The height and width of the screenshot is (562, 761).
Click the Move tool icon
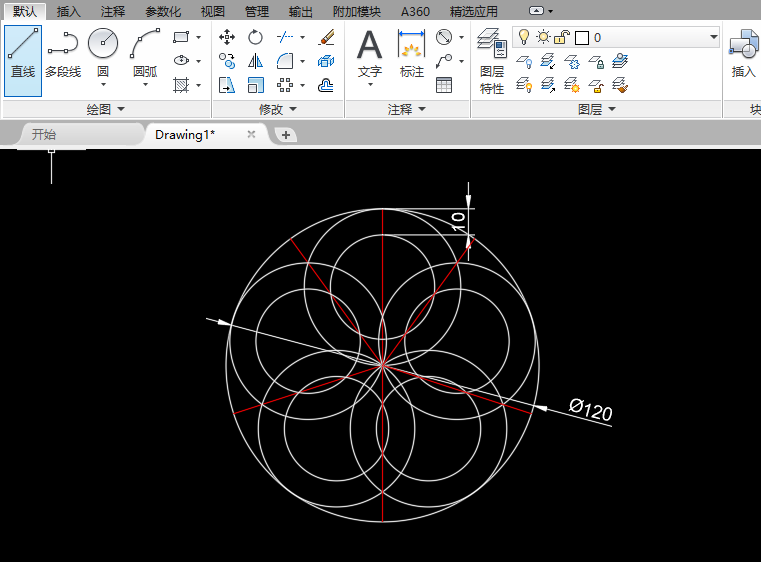click(227, 37)
